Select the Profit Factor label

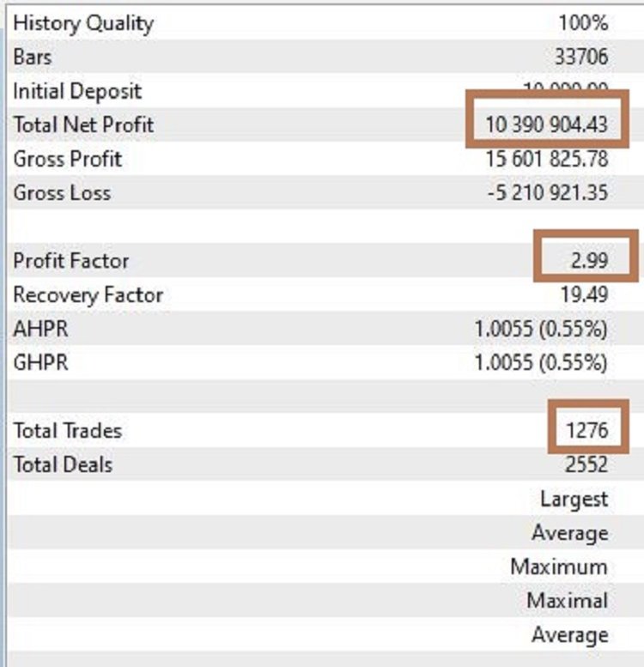coord(71,261)
